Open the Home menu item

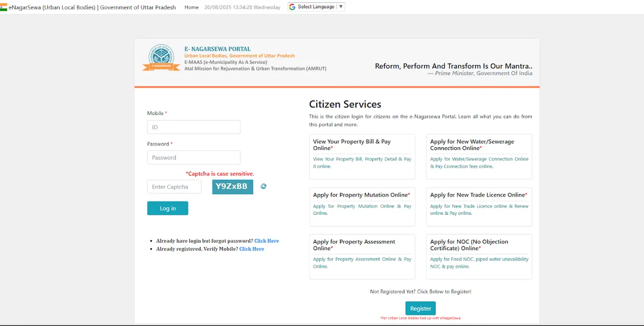coord(191,8)
